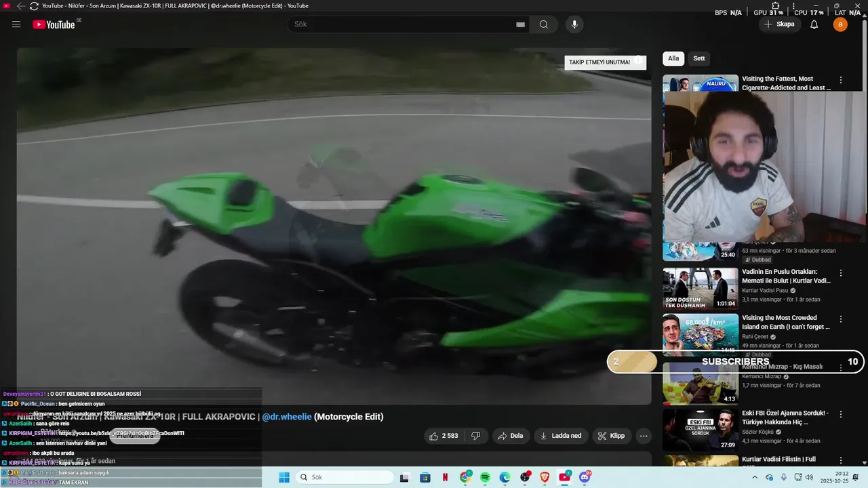
Task: Select the Sett filter chip
Action: 699,58
